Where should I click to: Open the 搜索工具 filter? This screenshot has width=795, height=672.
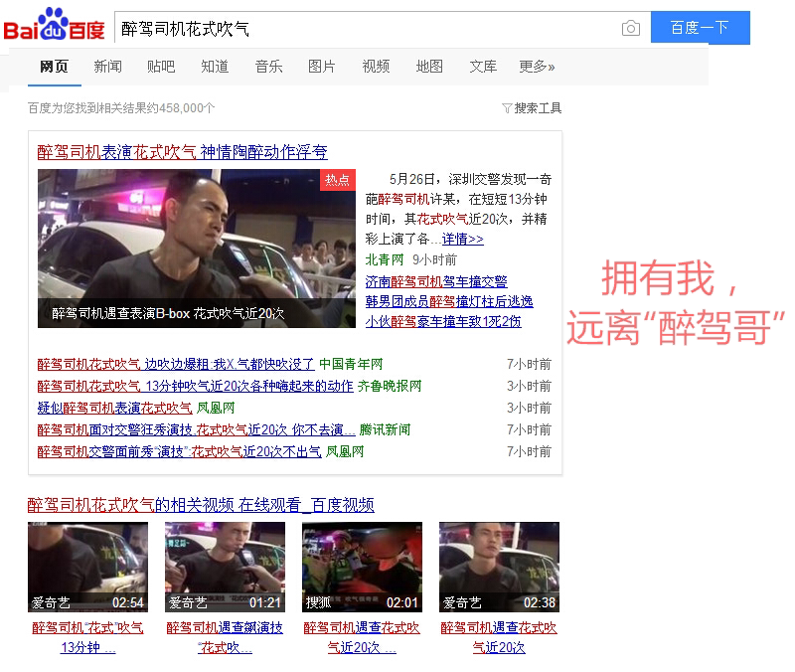[x=532, y=108]
